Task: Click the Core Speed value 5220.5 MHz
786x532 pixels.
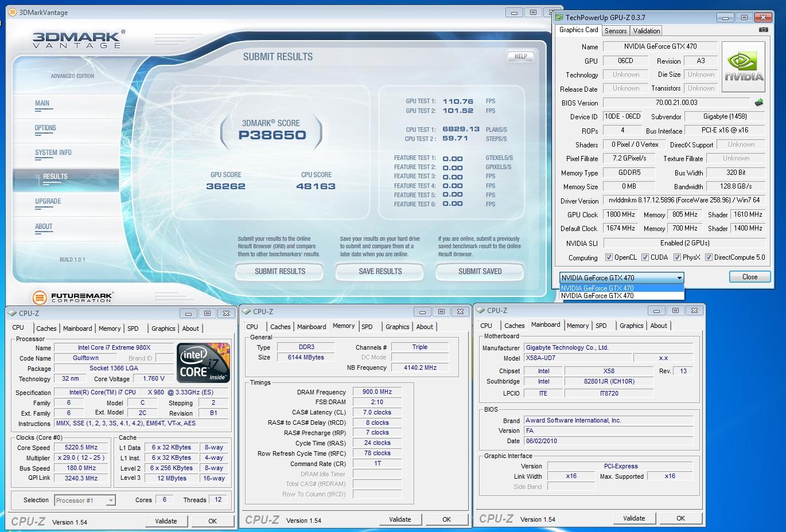Action: [81, 448]
